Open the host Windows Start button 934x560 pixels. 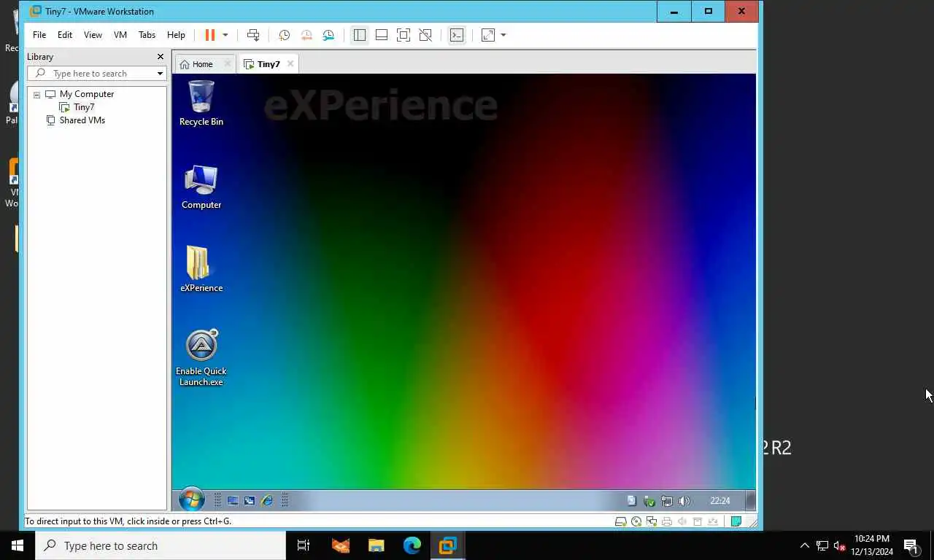pos(18,545)
